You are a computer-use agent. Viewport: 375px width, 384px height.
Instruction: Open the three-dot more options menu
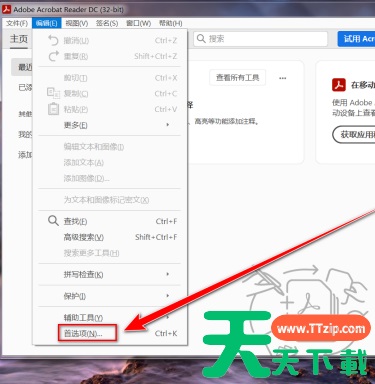point(283,78)
